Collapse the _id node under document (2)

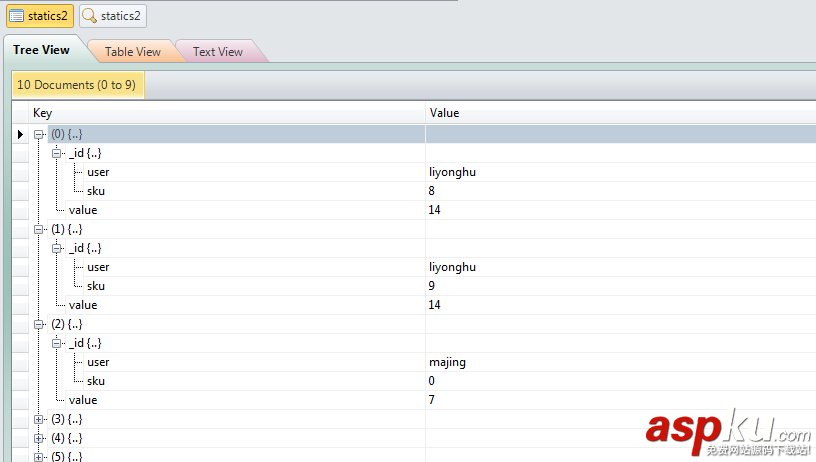pyautogui.click(x=57, y=343)
